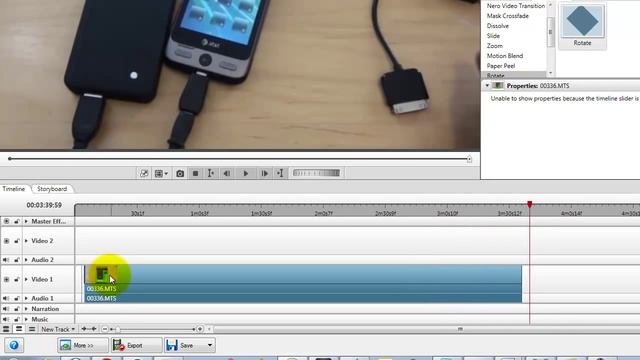Expand the Master Effects track
This screenshot has height=360, width=640.
pos(26,221)
